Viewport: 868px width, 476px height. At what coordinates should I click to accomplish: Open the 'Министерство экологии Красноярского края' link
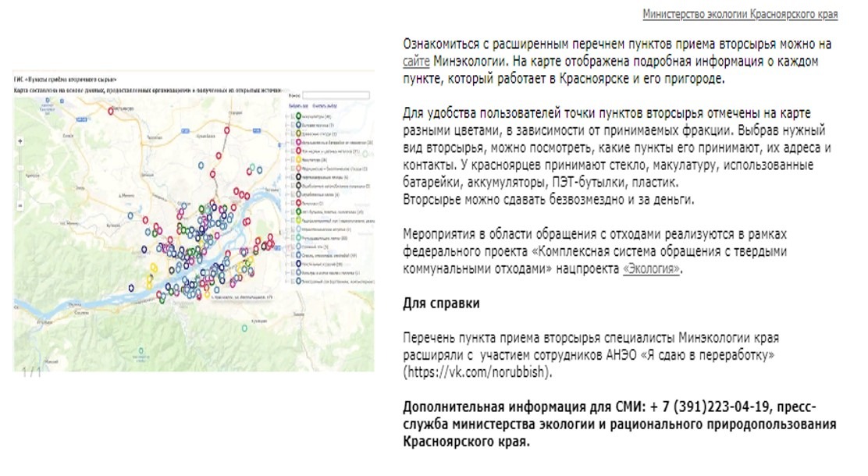coord(740,15)
